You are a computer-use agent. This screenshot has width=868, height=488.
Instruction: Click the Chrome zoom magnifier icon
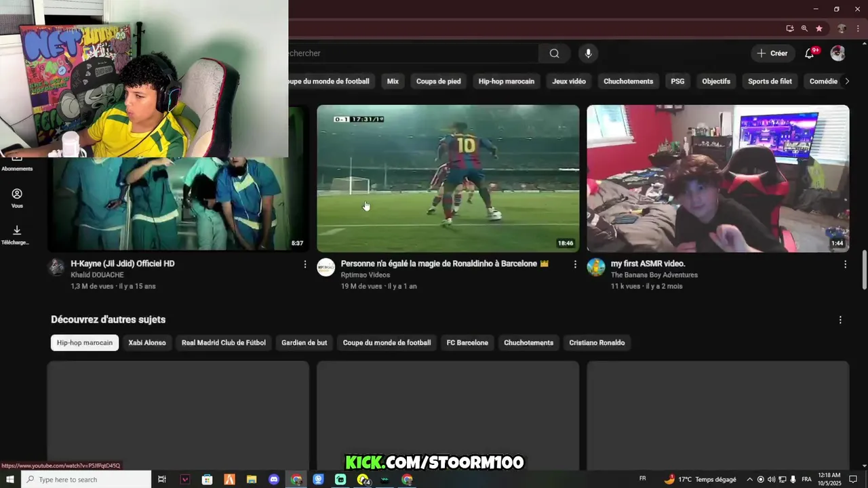pos(804,28)
